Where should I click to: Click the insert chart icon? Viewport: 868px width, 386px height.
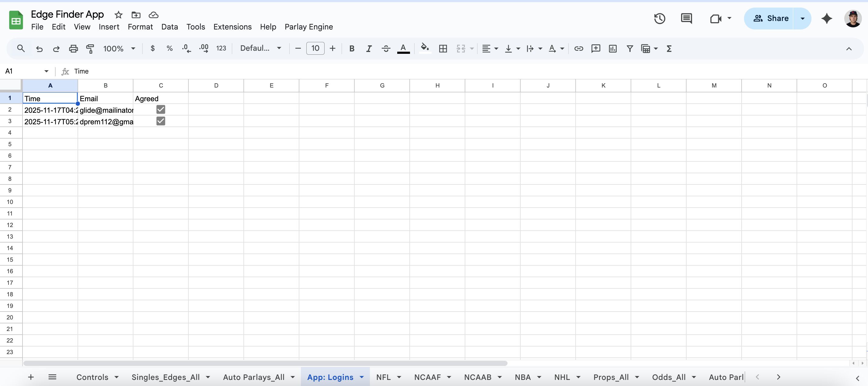click(613, 49)
